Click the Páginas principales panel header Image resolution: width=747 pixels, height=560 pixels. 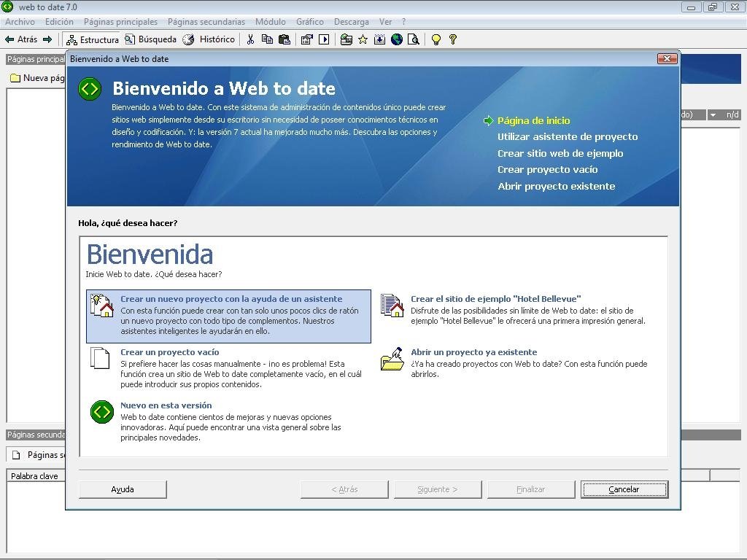tap(36, 59)
